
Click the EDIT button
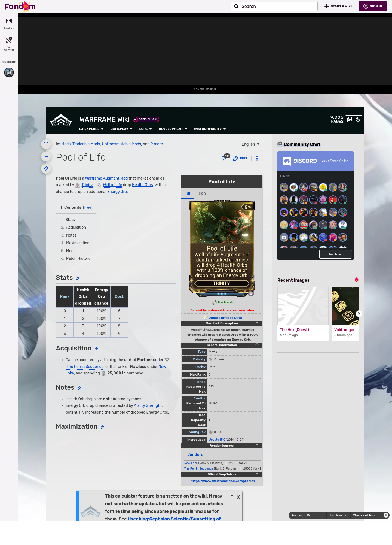[240, 158]
